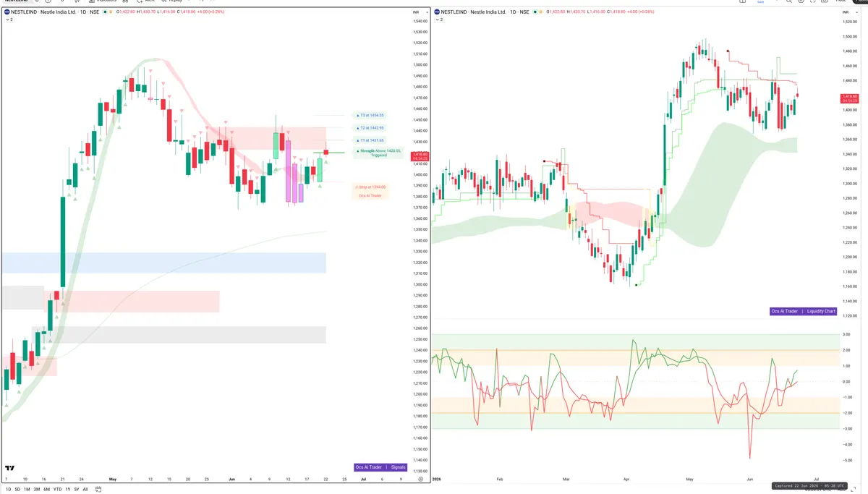Click the 3.00 oscillator scale value
868x494 pixels.
[846, 334]
